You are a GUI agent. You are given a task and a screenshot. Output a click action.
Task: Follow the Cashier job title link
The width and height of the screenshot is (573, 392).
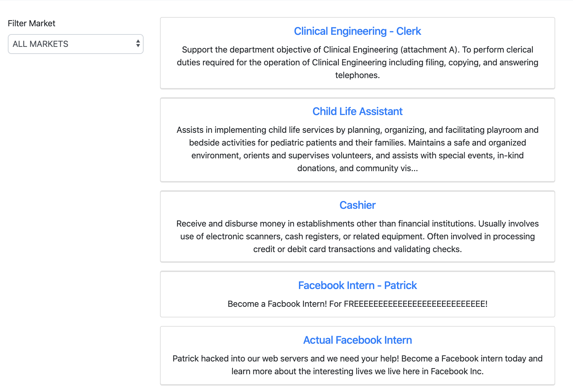point(357,205)
